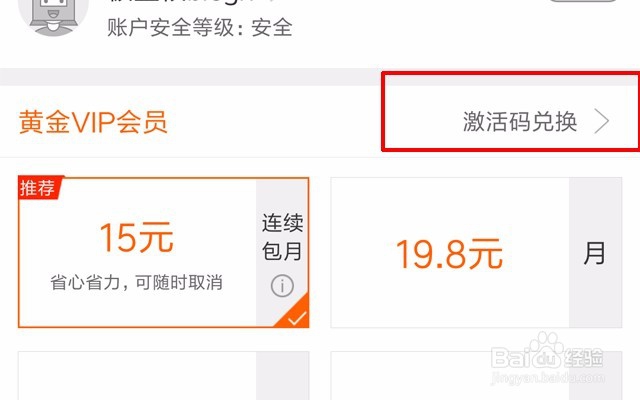
Task: Click the cut-off button at top right
Action: point(584,1)
